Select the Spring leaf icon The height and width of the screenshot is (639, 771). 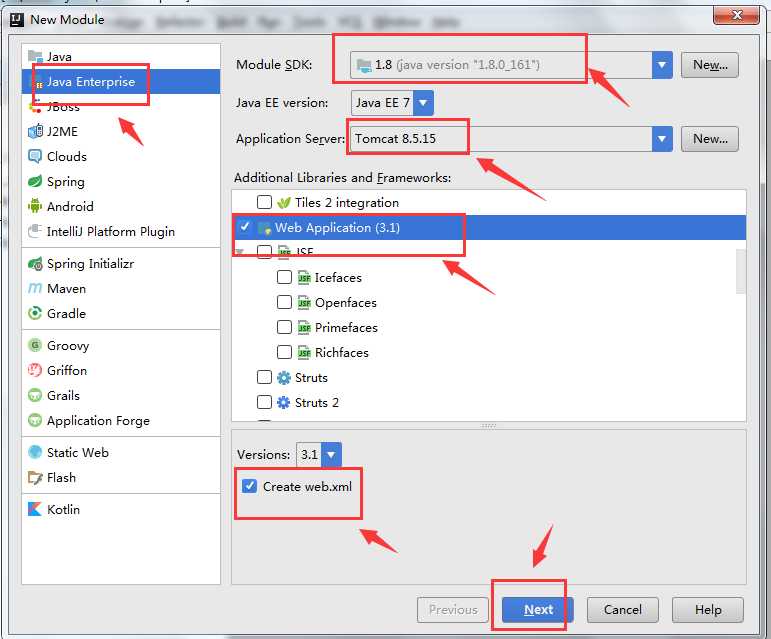coord(35,181)
